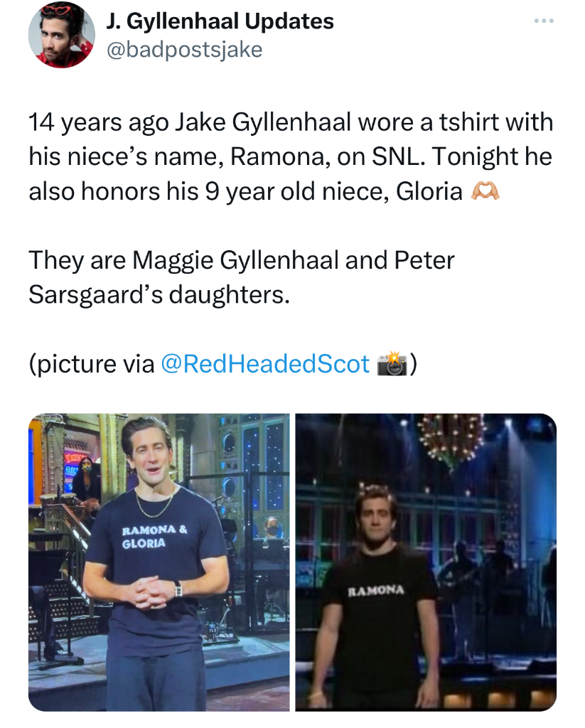Click the camera flash emoji
This screenshot has height=728, width=585.
point(393,363)
